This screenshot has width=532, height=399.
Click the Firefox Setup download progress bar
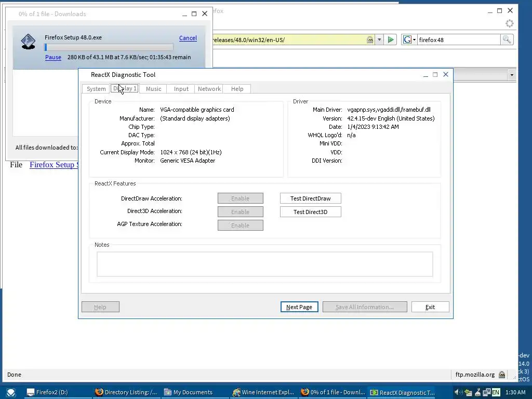click(109, 47)
